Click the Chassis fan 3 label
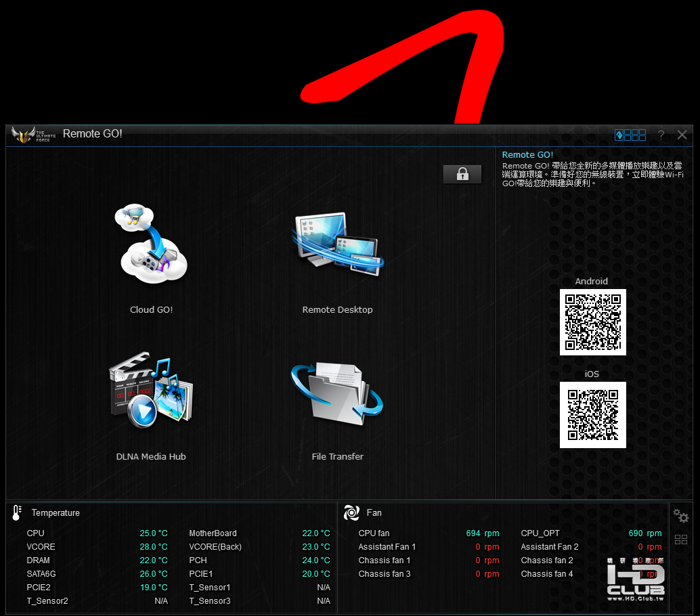The height and width of the screenshot is (616, 700). pos(385,574)
